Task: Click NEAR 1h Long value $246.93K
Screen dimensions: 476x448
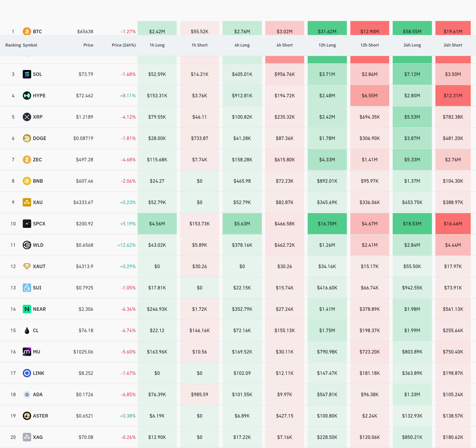Action: [x=157, y=309]
